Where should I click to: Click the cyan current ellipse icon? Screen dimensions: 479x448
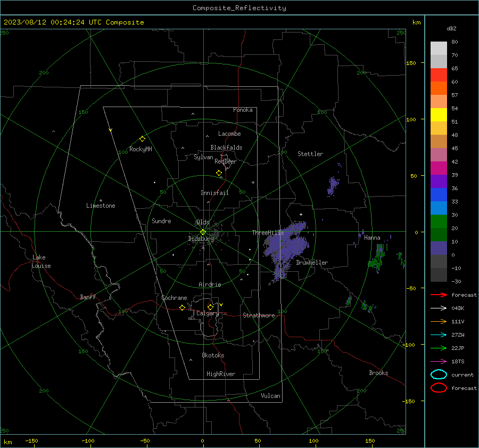click(439, 374)
